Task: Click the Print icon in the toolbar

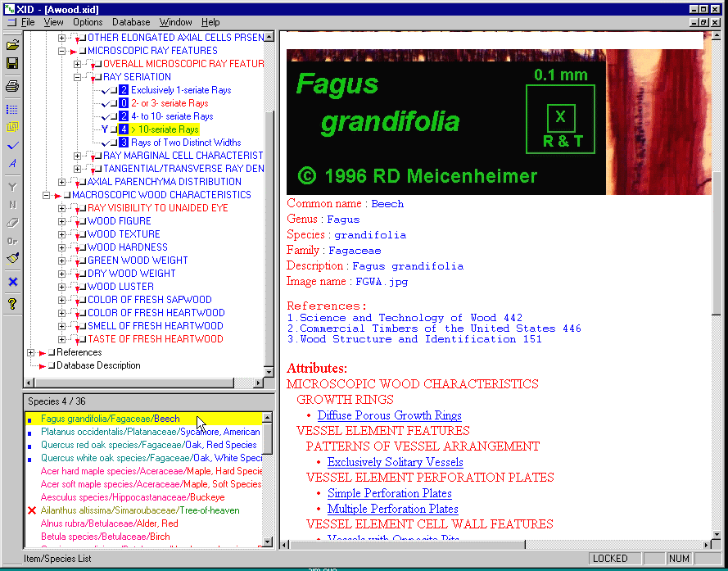Action: (12, 86)
